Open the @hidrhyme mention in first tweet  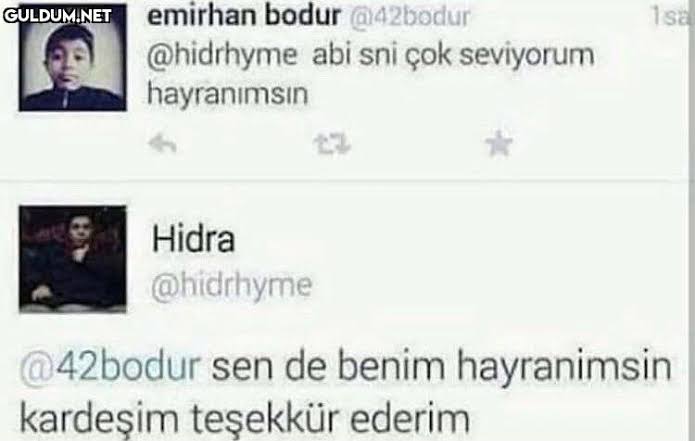(x=222, y=56)
